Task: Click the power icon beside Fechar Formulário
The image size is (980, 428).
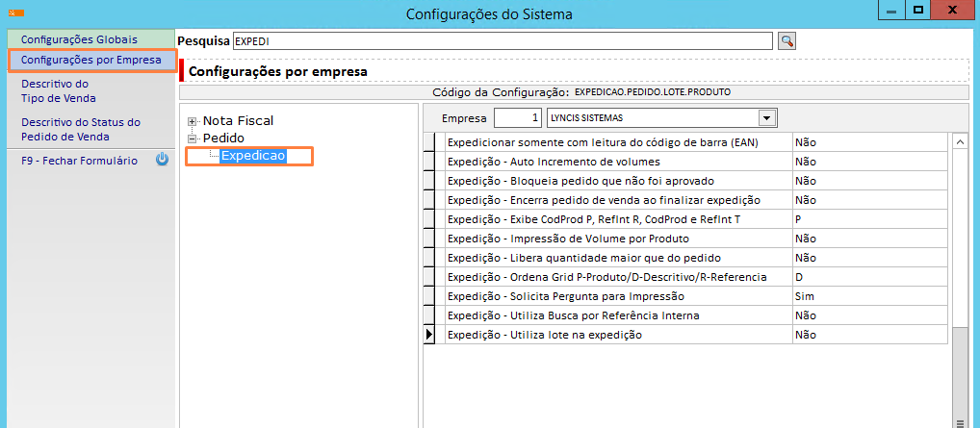Action: pyautogui.click(x=162, y=161)
